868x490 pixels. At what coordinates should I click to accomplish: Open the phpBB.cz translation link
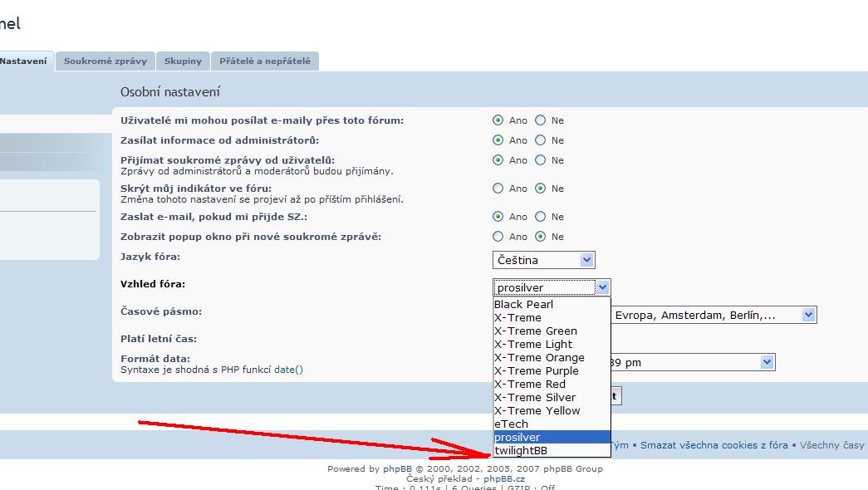504,479
